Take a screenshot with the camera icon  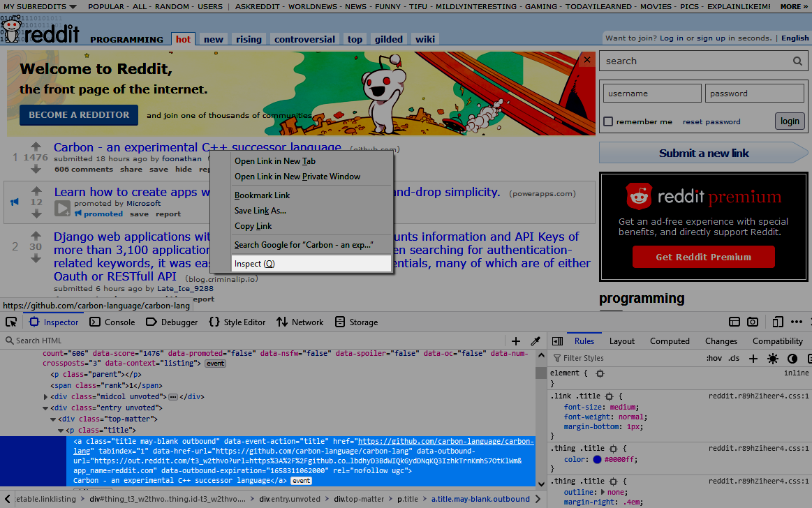pos(753,322)
